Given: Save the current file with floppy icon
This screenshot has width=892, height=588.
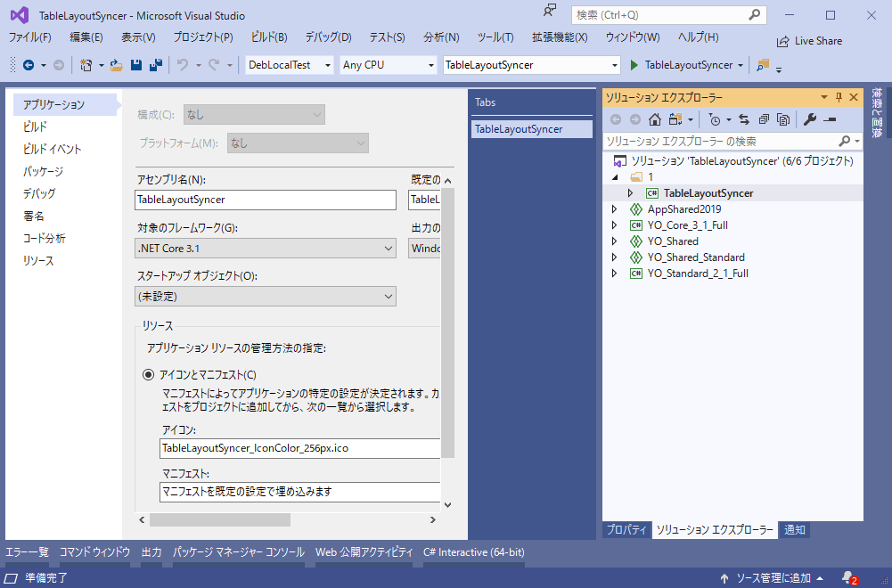Looking at the screenshot, I should click(x=136, y=65).
